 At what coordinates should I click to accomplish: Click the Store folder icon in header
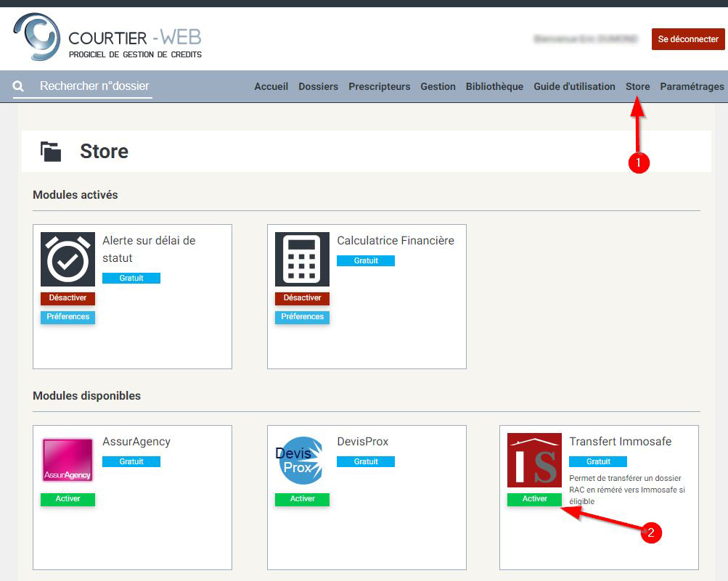pos(51,152)
